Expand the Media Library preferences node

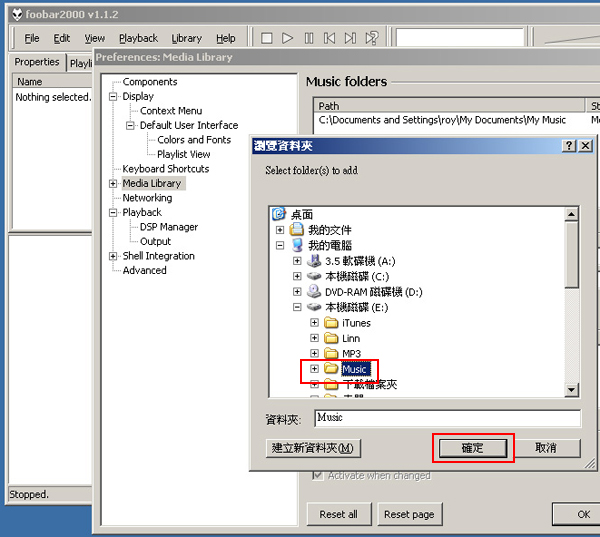click(113, 184)
